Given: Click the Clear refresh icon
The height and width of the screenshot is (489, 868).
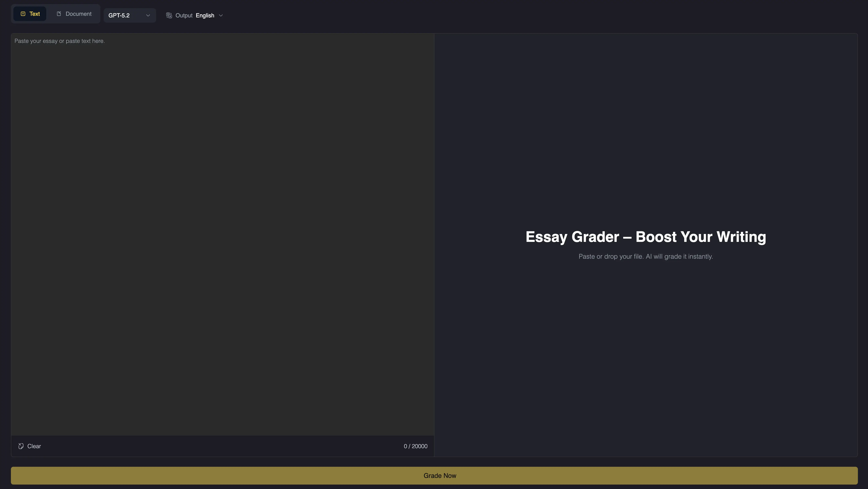Looking at the screenshot, I should click(21, 446).
